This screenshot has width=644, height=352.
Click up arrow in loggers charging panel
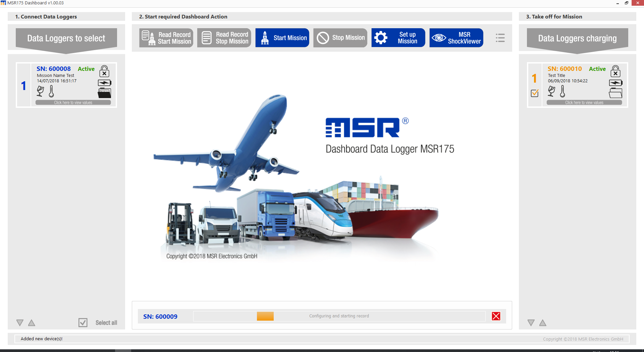pos(543,323)
